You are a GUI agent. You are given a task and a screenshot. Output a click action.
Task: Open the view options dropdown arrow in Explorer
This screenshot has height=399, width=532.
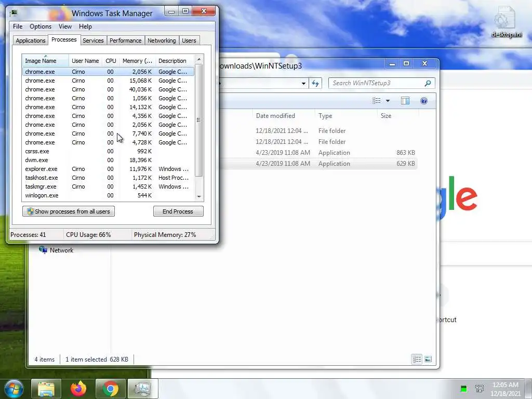coord(388,101)
